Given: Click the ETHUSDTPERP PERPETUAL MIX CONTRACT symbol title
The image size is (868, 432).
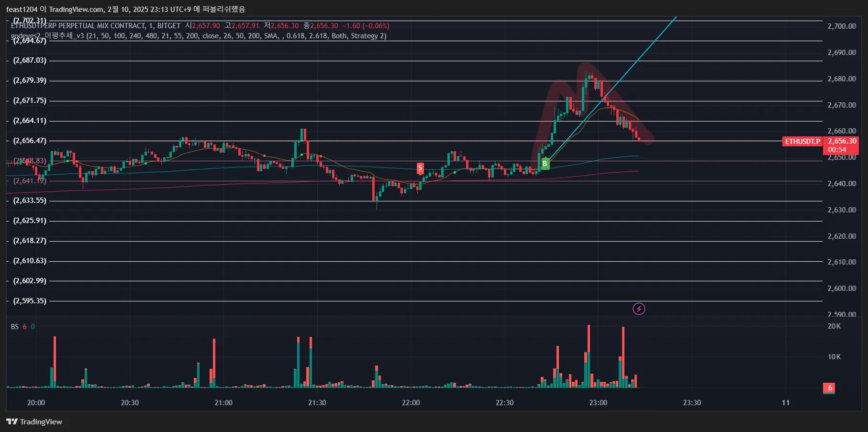Looking at the screenshot, I should [96, 26].
